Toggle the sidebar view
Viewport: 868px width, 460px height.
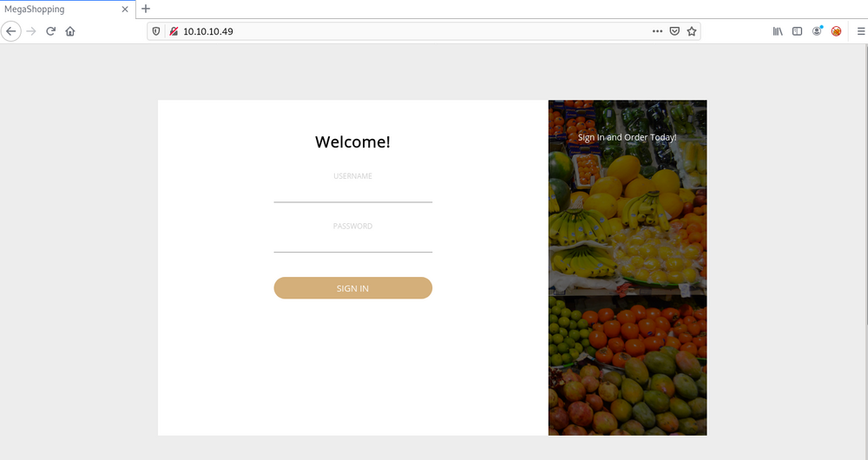(x=797, y=31)
